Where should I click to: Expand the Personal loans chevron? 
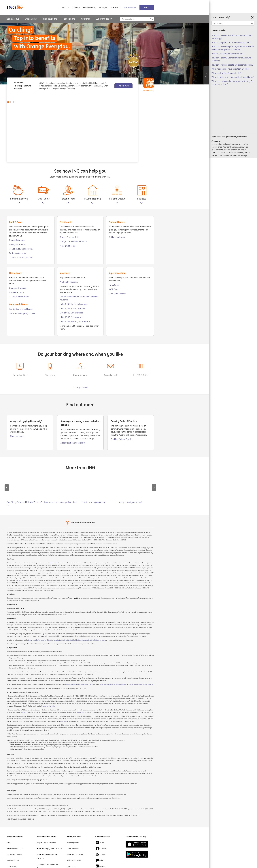coord(68,203)
